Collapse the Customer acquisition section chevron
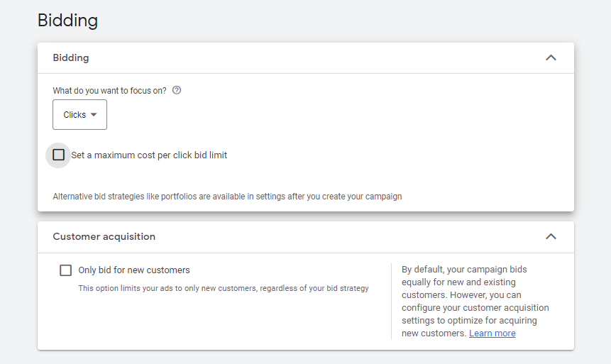 [x=551, y=236]
